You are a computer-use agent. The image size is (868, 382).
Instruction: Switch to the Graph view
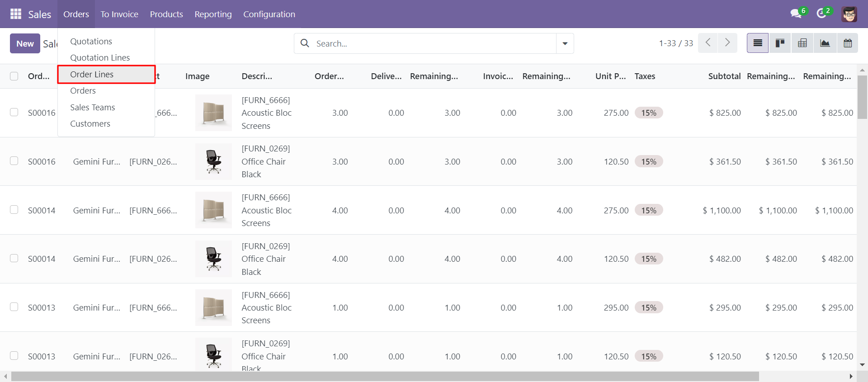coord(825,43)
